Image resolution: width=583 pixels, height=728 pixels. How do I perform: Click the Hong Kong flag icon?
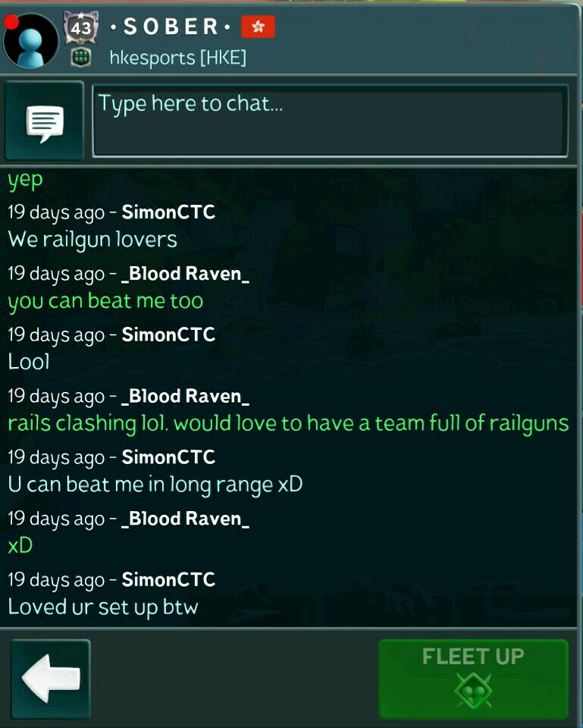coord(258,27)
